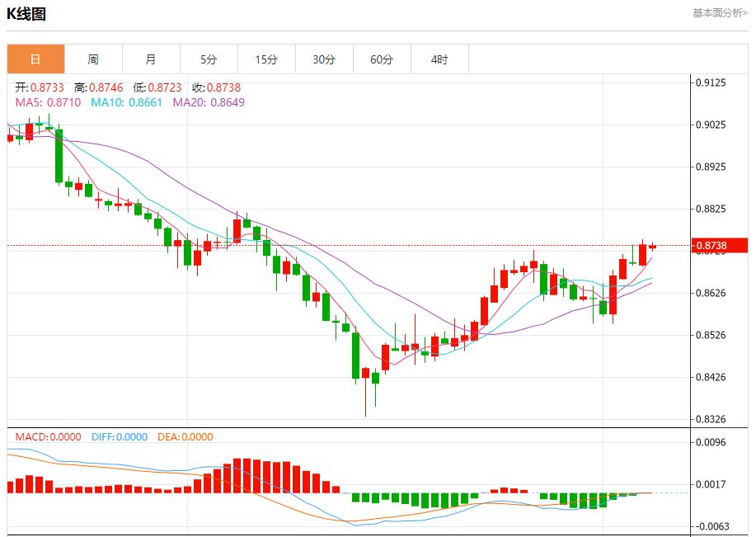Screen dimensions: 756x537
Task: Select the 日 daily chart tab
Action: click(35, 59)
